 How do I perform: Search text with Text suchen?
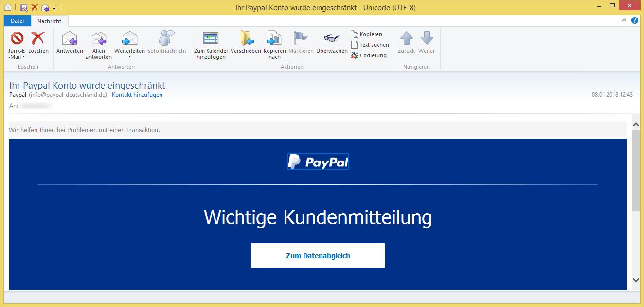click(370, 45)
